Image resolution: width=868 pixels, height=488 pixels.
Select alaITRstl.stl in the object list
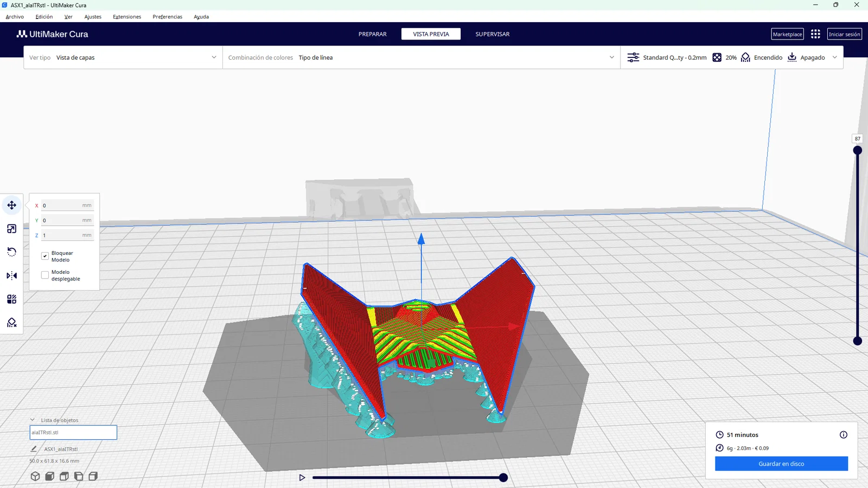coord(73,432)
